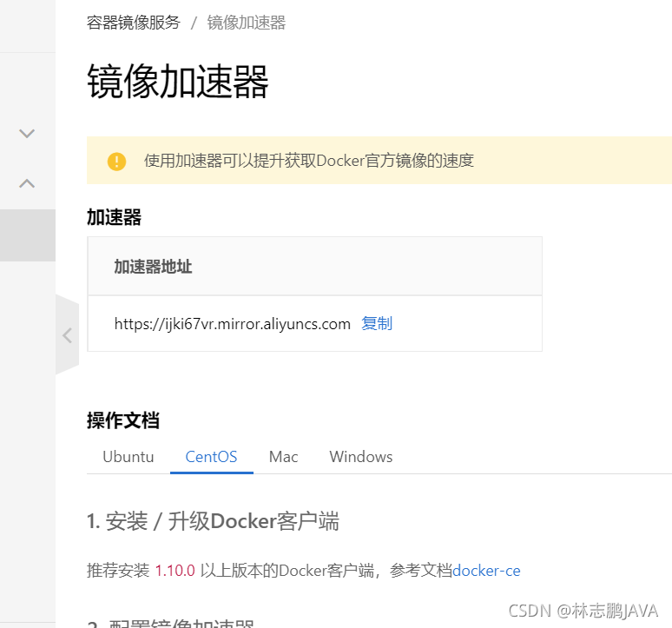This screenshot has height=628, width=672.
Task: Collapse the sidebar up chevron section
Action: 27,183
